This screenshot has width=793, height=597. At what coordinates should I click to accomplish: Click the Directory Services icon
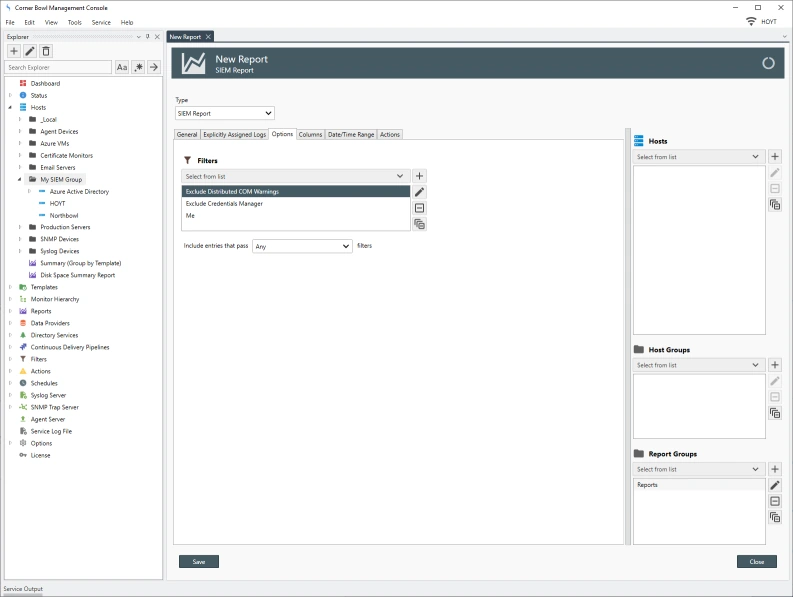coord(23,335)
